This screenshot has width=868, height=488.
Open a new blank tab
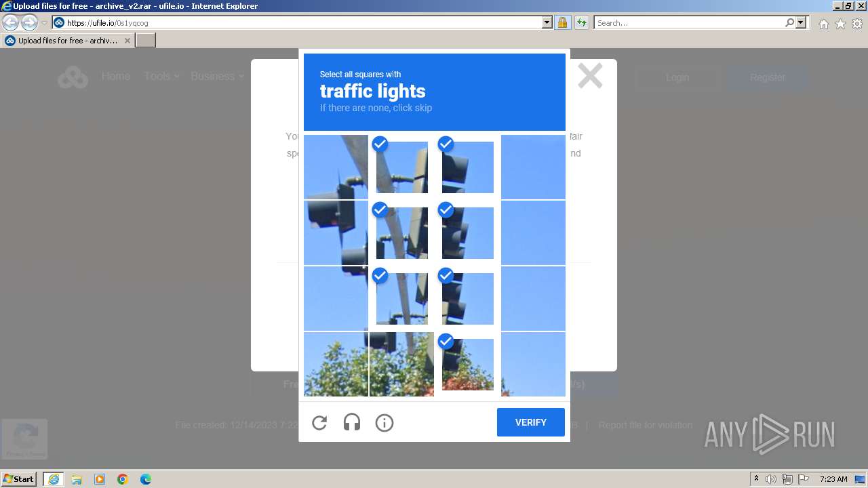146,41
